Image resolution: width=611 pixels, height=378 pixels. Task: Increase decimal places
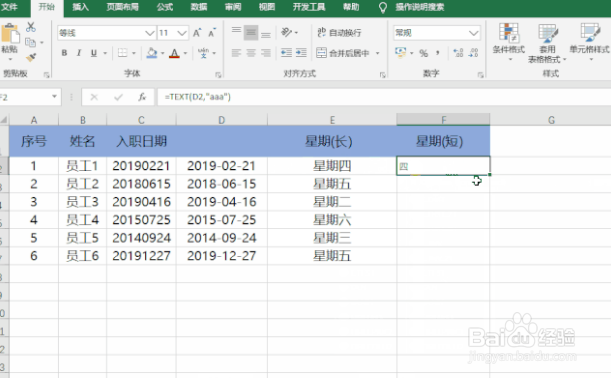(x=459, y=53)
